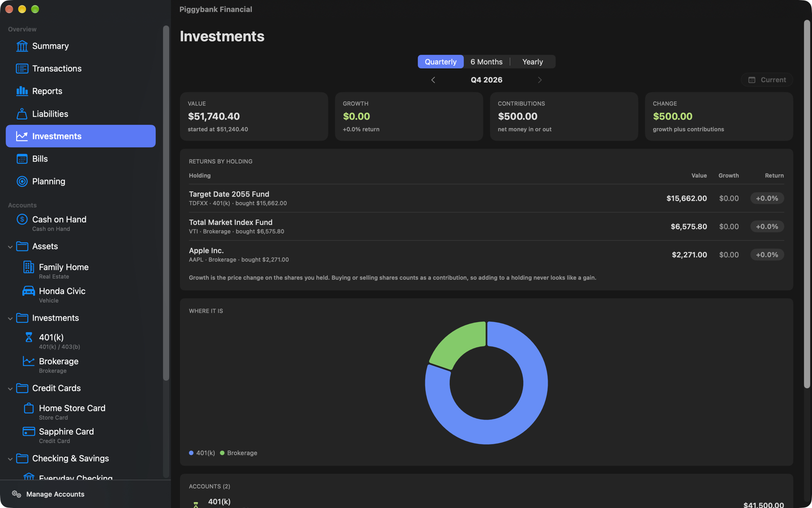812x508 pixels.
Task: Click the Manage Accounts gear icon
Action: point(16,494)
